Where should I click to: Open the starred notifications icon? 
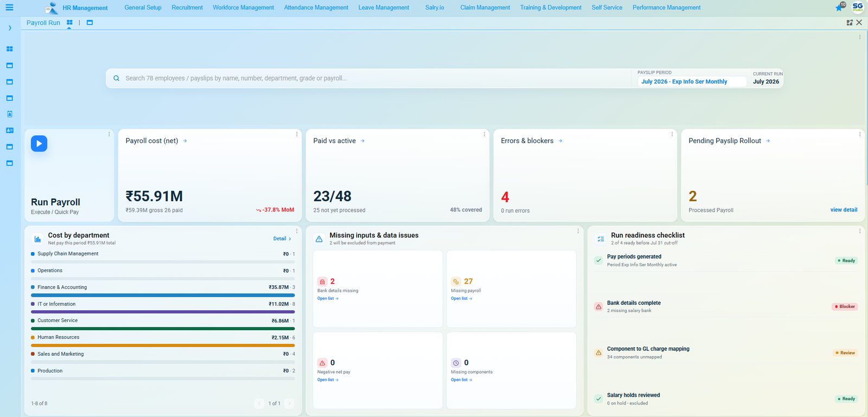[840, 7]
